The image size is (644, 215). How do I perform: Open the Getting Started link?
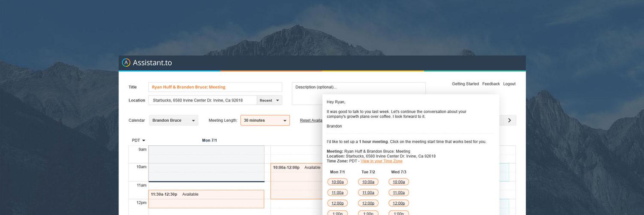(x=465, y=84)
